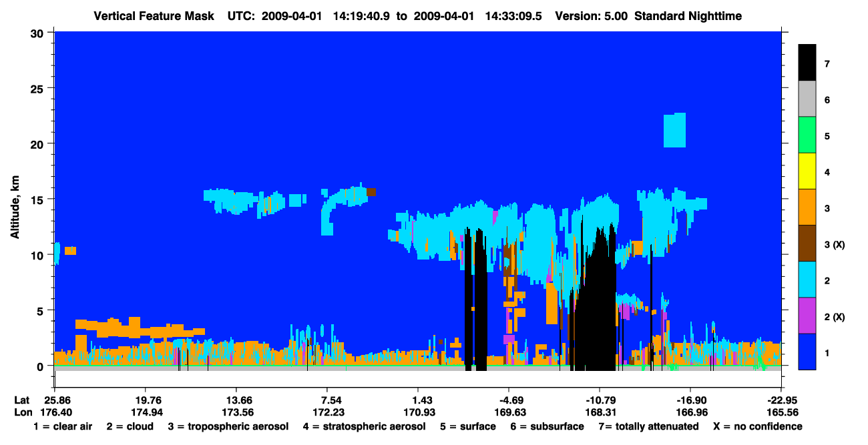868x445 pixels.
Task: Click latitude value -16.90
Action: (x=690, y=400)
